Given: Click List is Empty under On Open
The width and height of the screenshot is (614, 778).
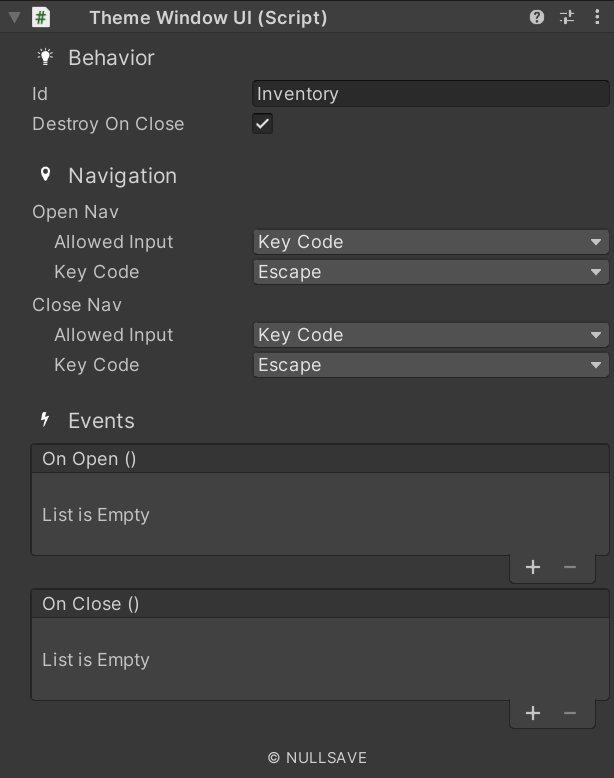Looking at the screenshot, I should [x=96, y=515].
